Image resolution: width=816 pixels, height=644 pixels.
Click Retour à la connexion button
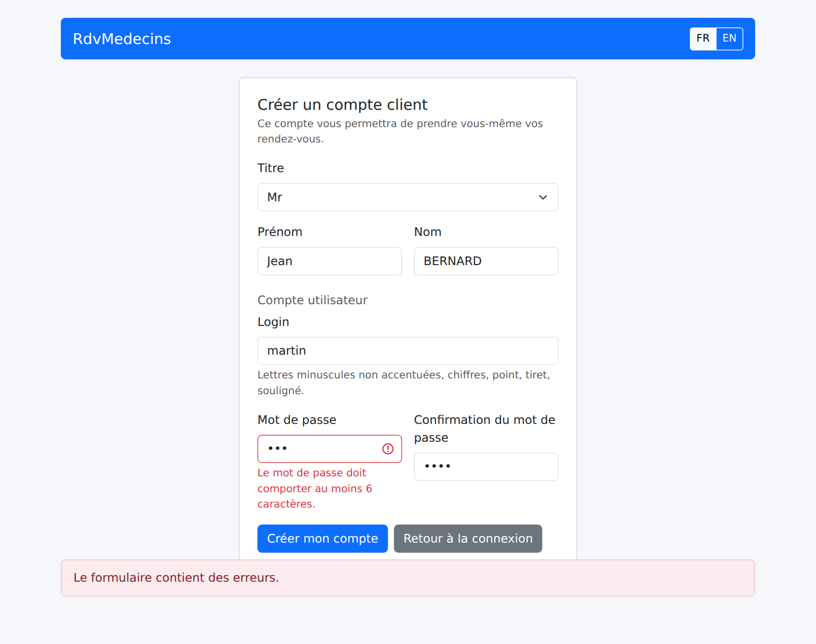(468, 539)
